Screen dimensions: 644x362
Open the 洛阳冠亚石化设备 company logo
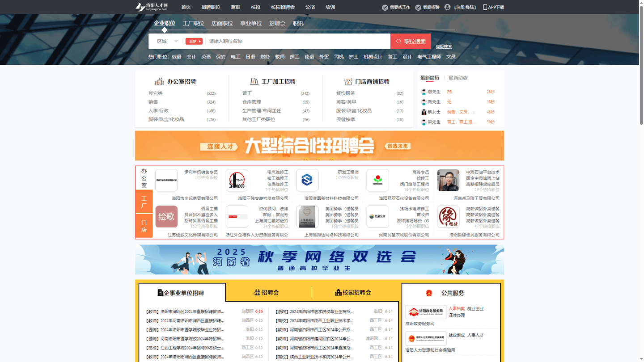point(377,180)
